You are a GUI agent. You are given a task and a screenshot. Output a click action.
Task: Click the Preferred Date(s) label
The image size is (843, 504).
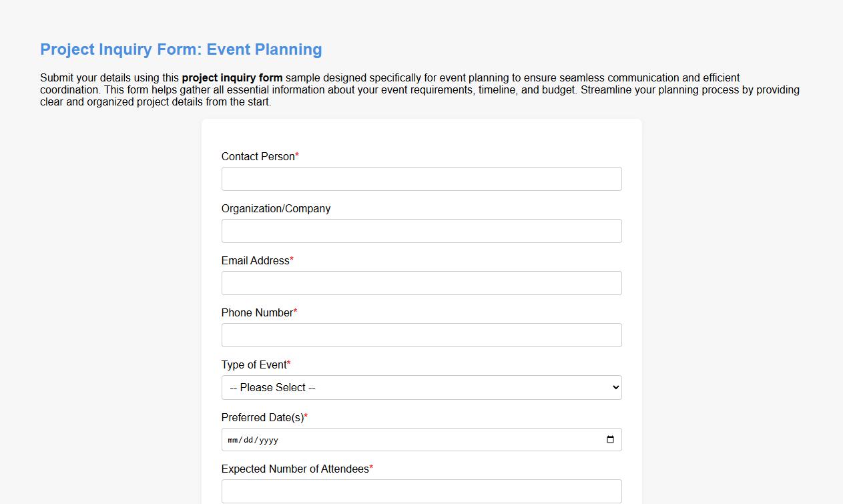[x=261, y=417]
